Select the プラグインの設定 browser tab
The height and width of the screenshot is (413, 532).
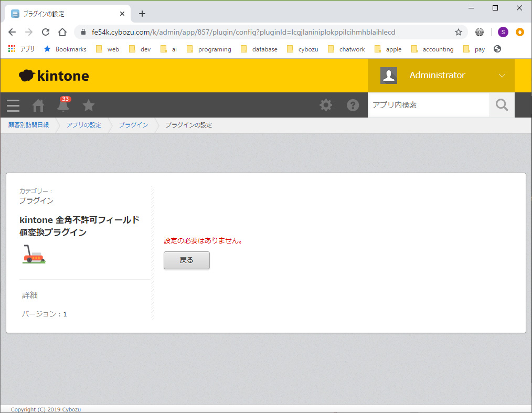pos(68,14)
